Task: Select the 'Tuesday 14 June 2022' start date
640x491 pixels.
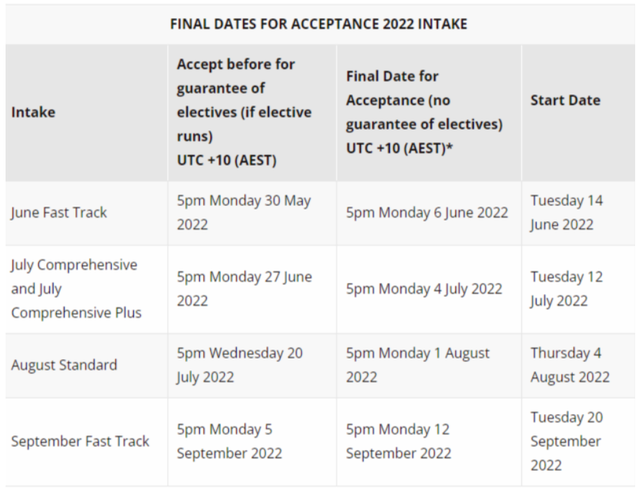Action: click(567, 212)
